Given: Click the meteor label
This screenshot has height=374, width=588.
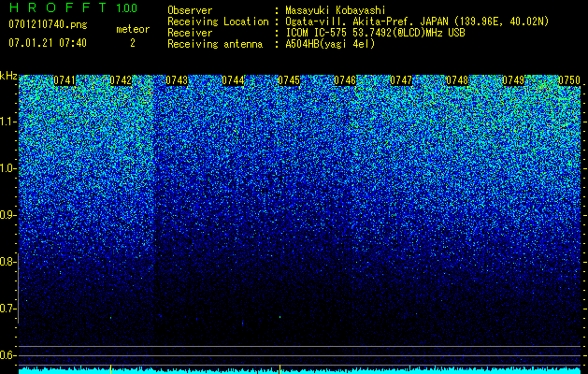Looking at the screenshot, I should [x=133, y=29].
